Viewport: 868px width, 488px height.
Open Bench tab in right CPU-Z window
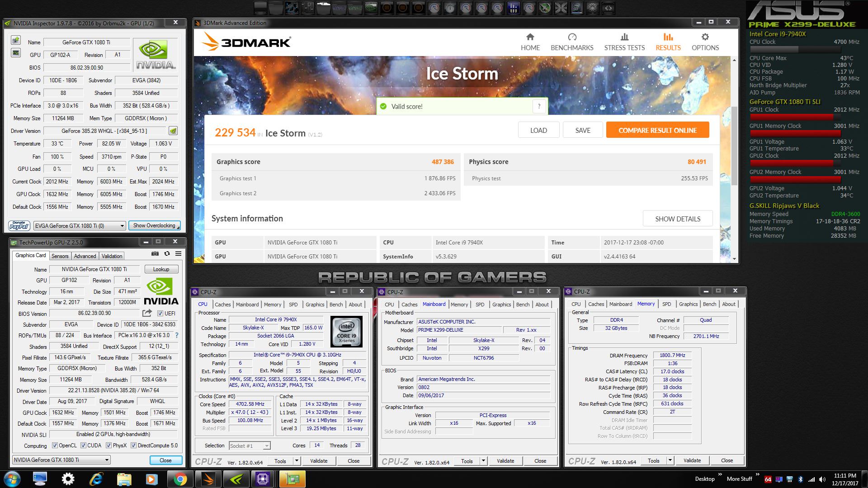click(x=709, y=304)
